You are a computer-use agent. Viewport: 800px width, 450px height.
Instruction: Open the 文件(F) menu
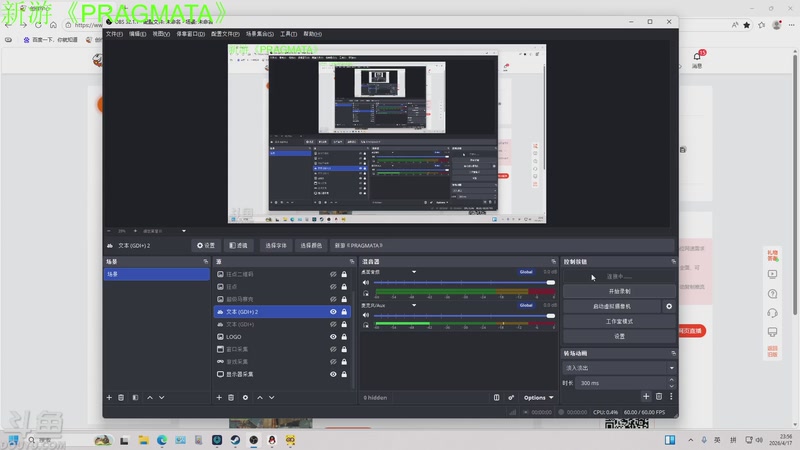point(114,34)
